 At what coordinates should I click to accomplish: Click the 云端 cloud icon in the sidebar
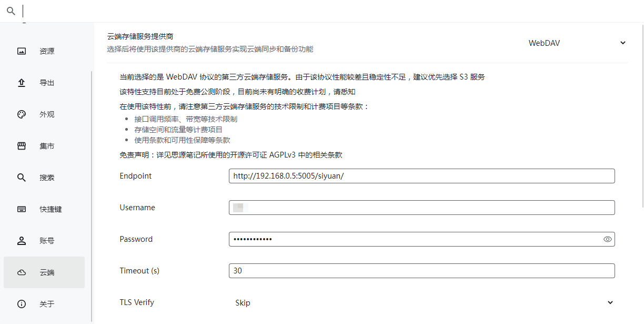(x=21, y=272)
